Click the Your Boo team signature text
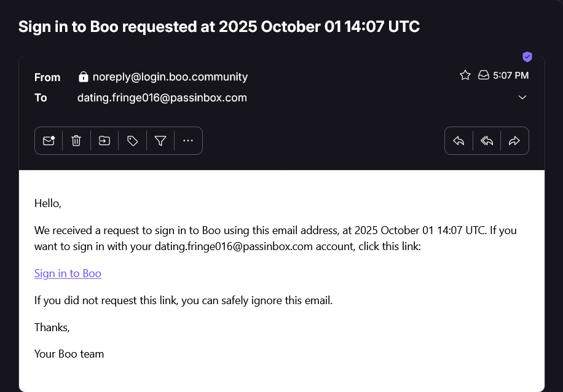Screen dimensions: 563x392 pyautogui.click(x=69, y=354)
